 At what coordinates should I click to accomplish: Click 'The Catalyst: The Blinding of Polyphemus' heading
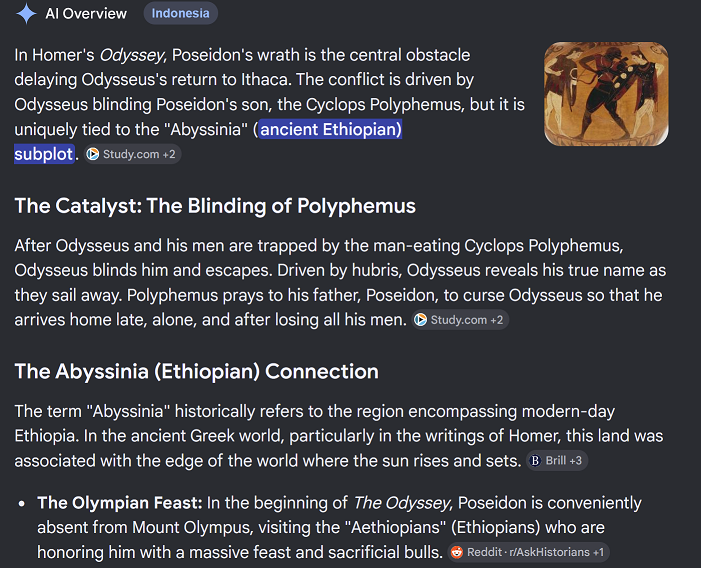tap(215, 206)
